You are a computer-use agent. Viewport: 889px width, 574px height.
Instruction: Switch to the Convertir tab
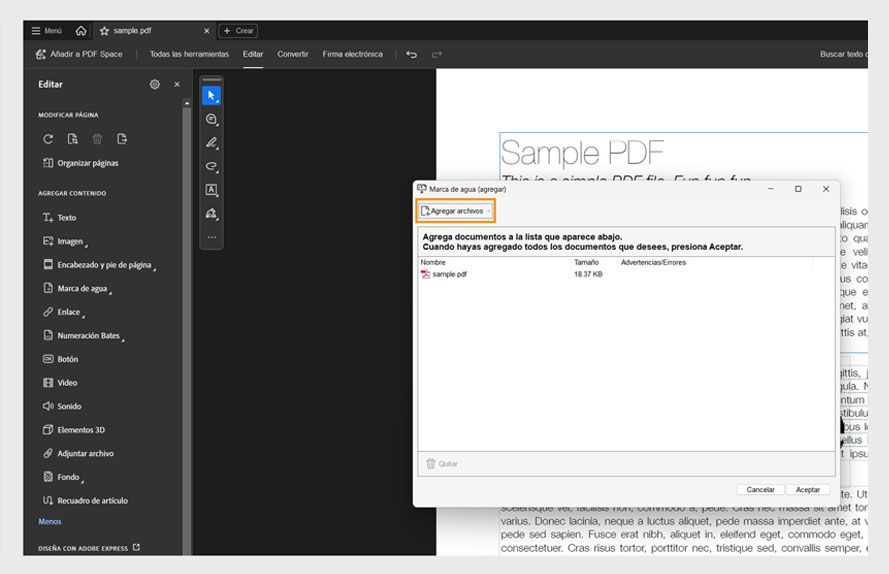[x=293, y=54]
